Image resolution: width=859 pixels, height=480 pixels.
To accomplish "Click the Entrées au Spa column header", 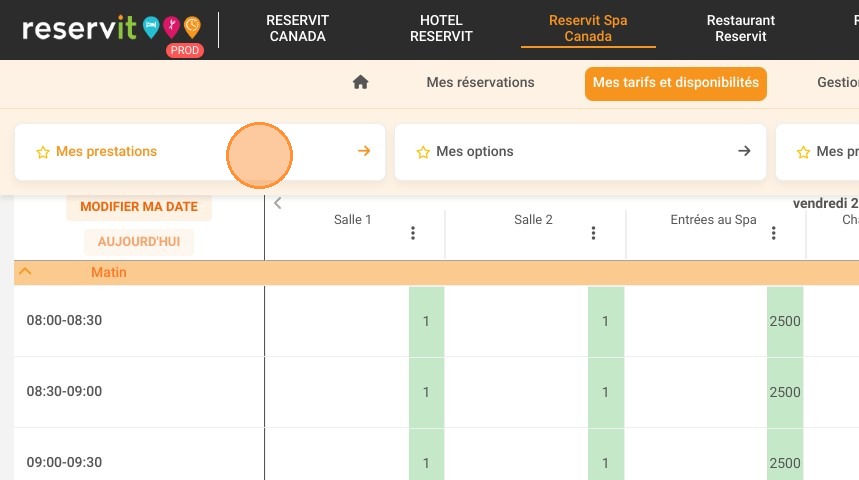I will tap(713, 220).
